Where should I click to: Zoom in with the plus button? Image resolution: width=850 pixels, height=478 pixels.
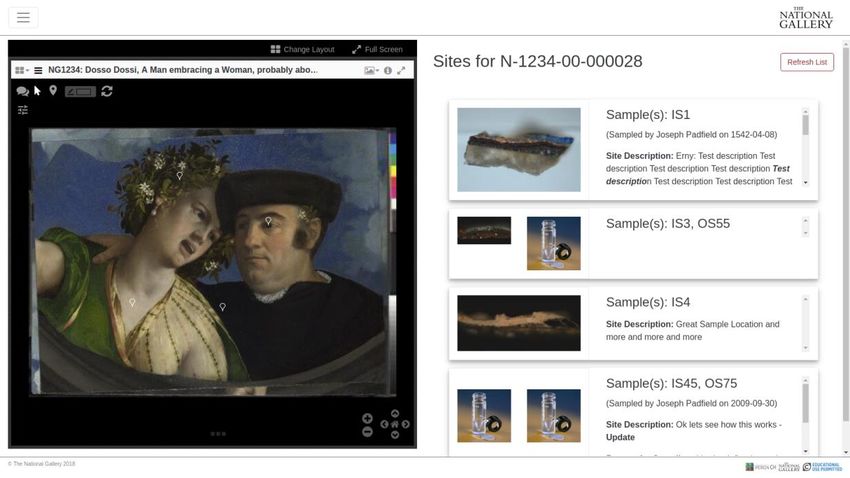pos(367,418)
